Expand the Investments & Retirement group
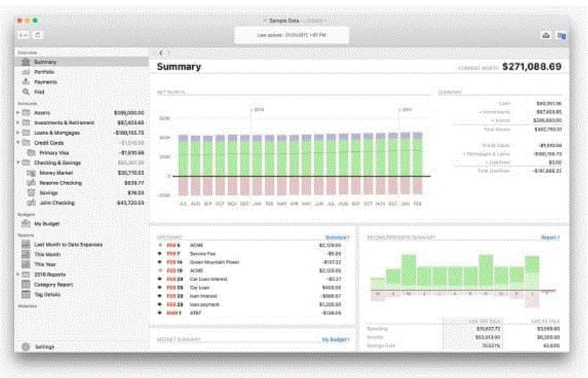The height and width of the screenshot is (378, 588). tap(18, 123)
